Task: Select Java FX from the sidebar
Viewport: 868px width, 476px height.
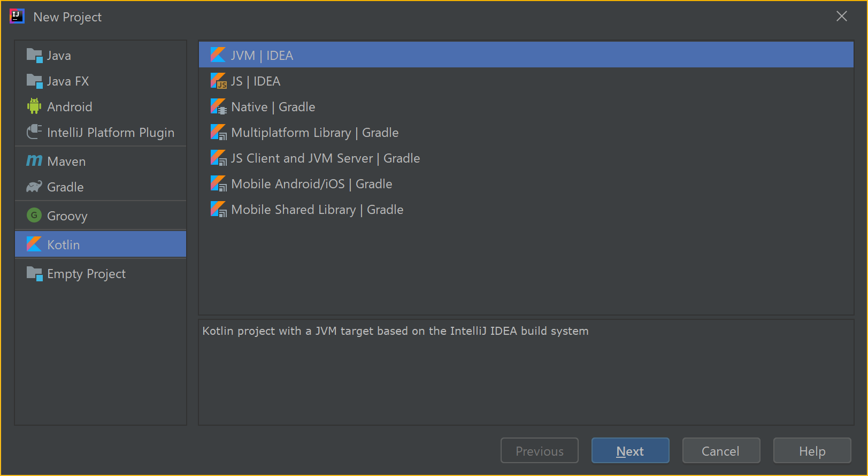Action: 67,81
